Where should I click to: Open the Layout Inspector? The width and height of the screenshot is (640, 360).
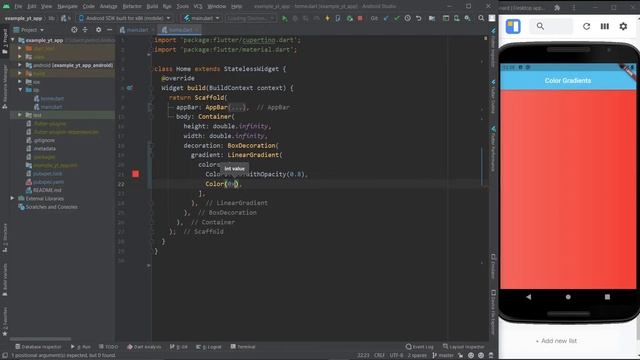(463, 347)
